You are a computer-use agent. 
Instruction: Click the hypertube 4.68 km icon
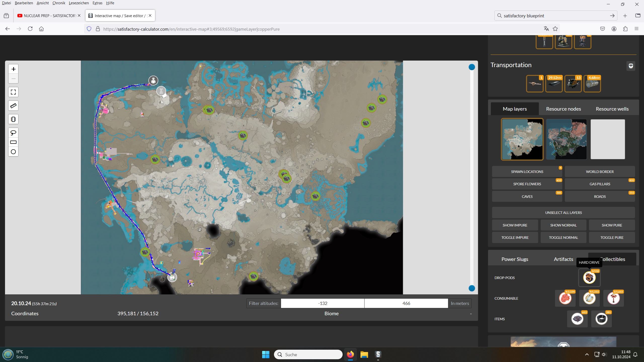[592, 84]
